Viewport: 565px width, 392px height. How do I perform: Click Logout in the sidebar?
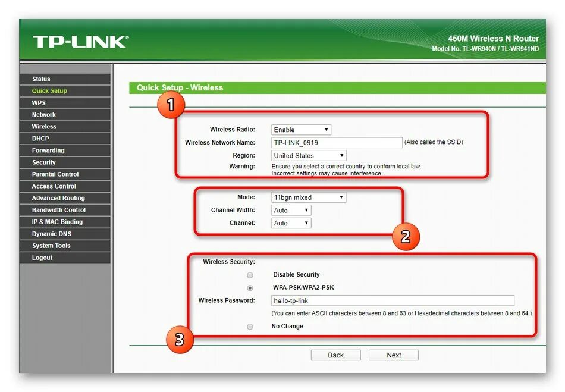[65, 257]
